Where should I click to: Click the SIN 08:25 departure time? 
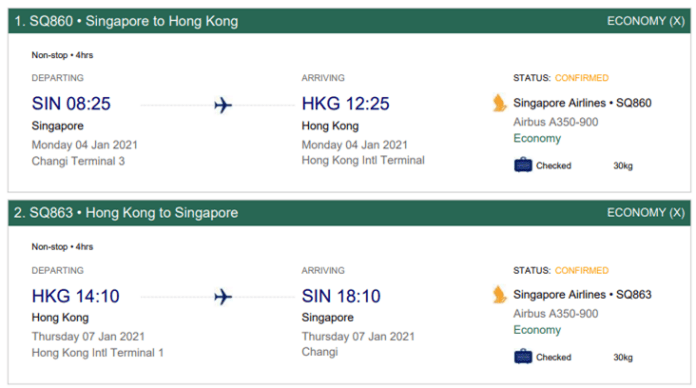pos(71,104)
